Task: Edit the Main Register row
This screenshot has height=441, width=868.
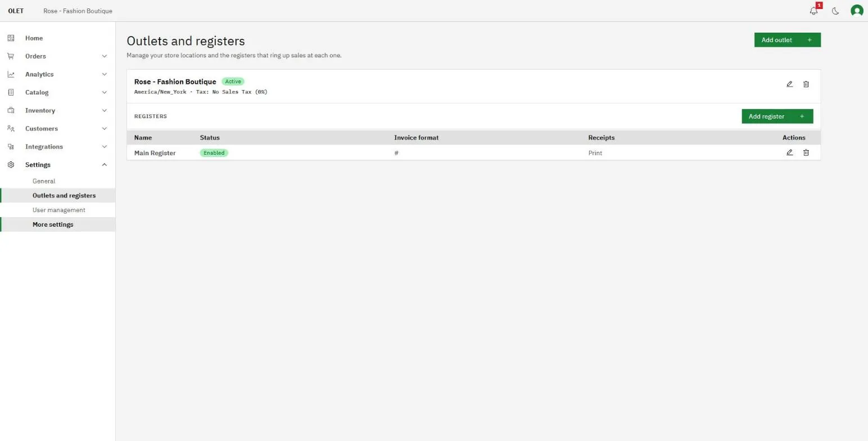Action: coord(789,152)
